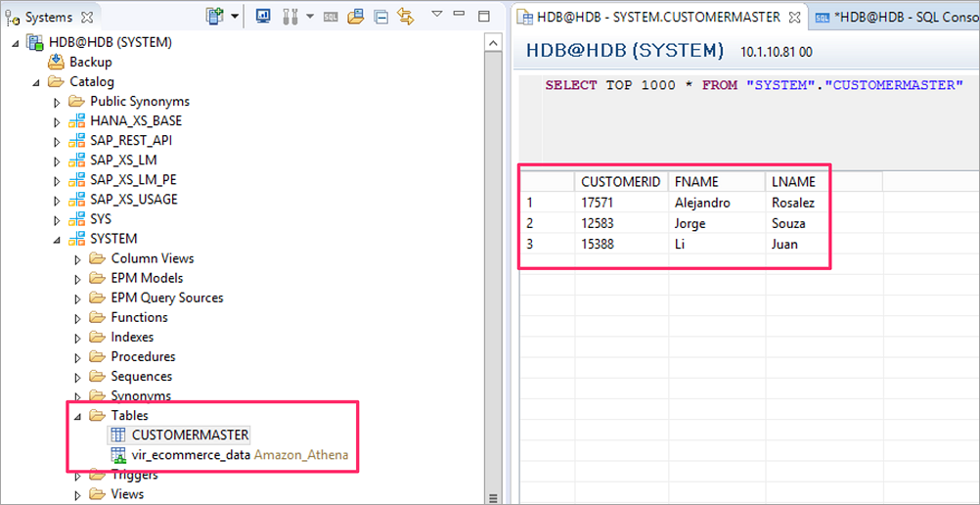Switch to SQL Console tab
The image size is (980, 505).
tap(898, 18)
